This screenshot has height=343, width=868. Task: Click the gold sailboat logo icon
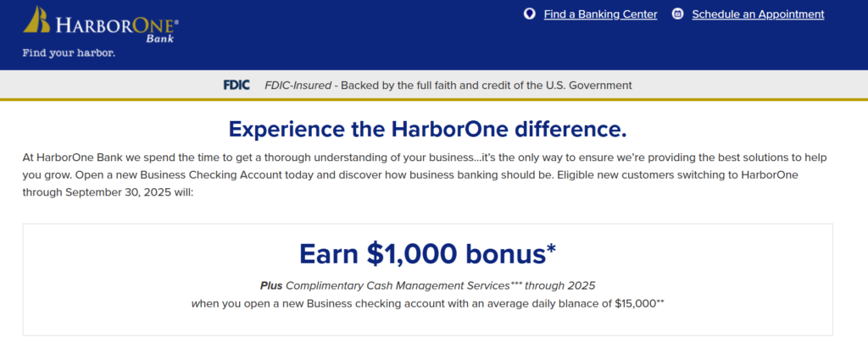pyautogui.click(x=36, y=19)
